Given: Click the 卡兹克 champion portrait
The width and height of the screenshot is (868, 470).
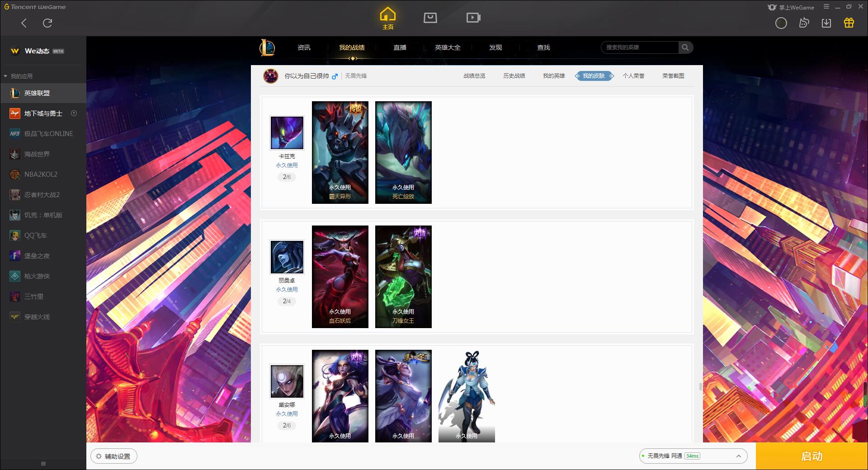Looking at the screenshot, I should click(x=287, y=133).
